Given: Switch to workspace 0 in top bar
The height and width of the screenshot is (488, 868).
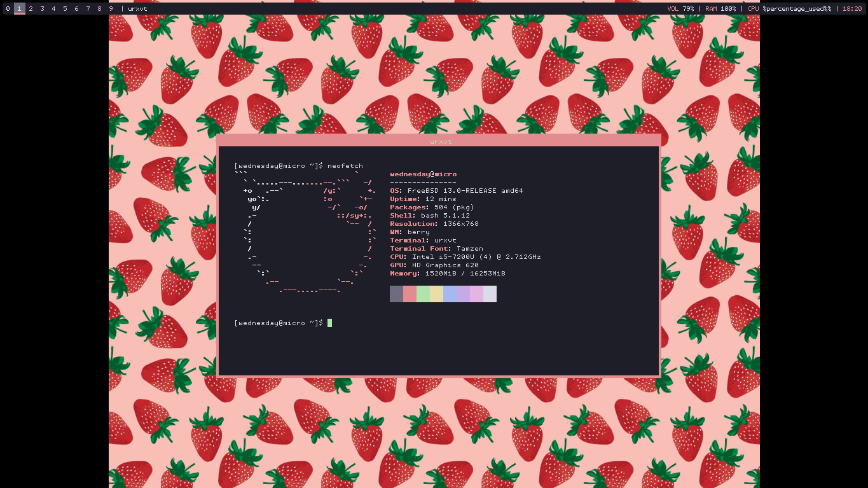Looking at the screenshot, I should (8, 9).
